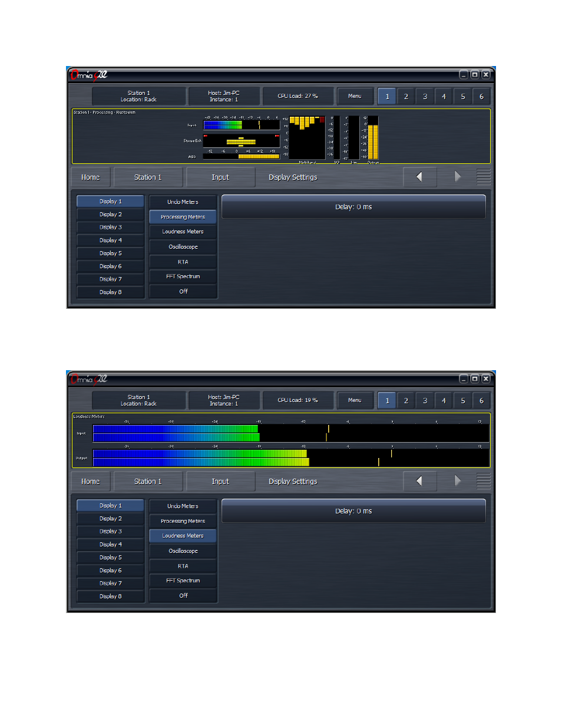Go to Home in top window
The width and height of the screenshot is (562, 728).
91,177
